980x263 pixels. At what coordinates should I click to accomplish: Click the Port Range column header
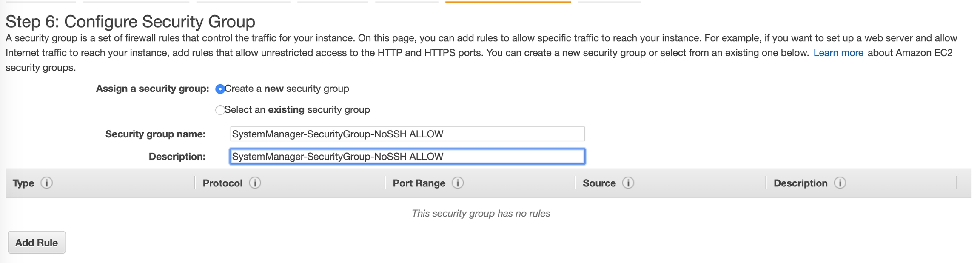(x=419, y=183)
